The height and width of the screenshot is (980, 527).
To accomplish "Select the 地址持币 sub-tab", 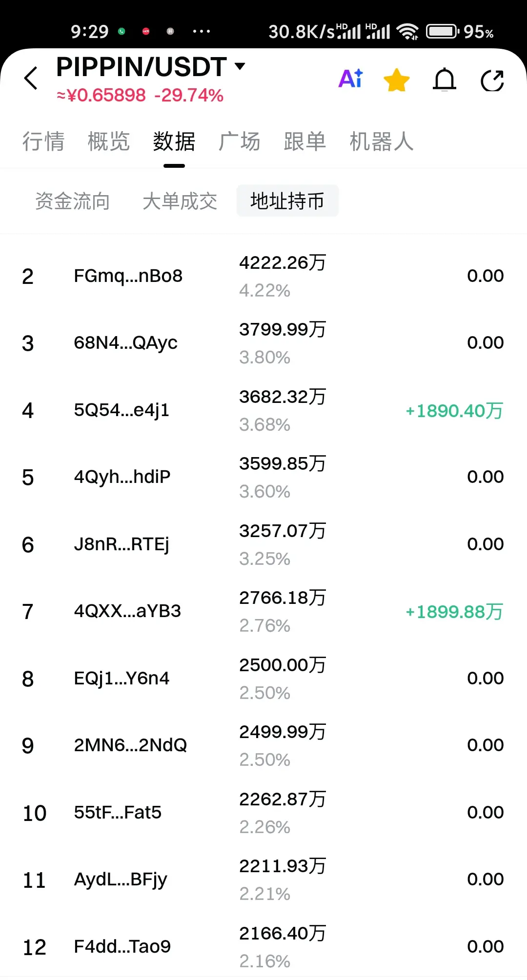I will (x=287, y=200).
